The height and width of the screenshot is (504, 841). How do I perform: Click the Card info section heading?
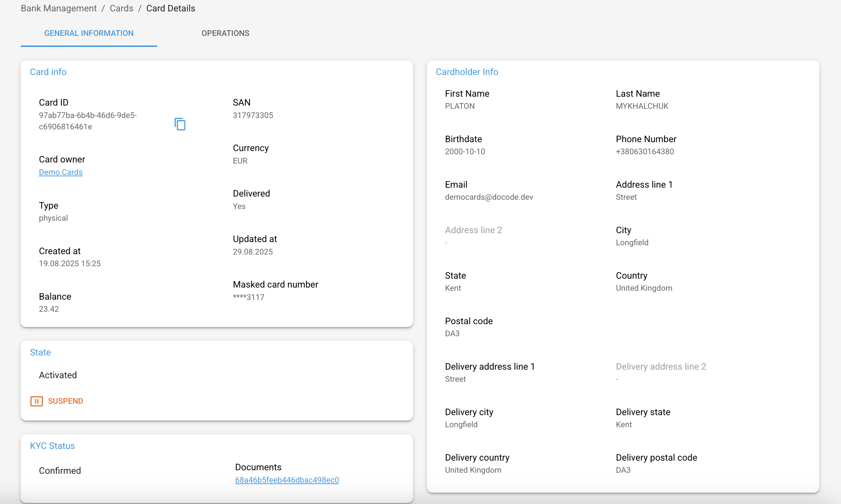point(48,72)
